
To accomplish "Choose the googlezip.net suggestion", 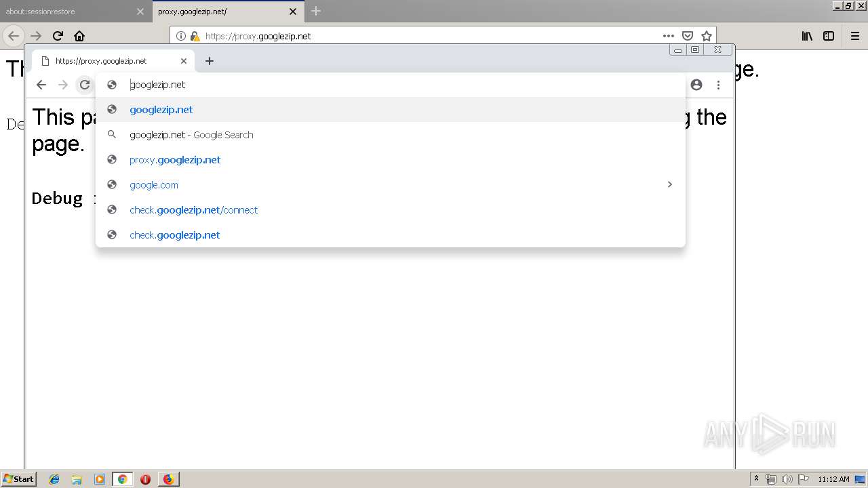I will pyautogui.click(x=391, y=110).
